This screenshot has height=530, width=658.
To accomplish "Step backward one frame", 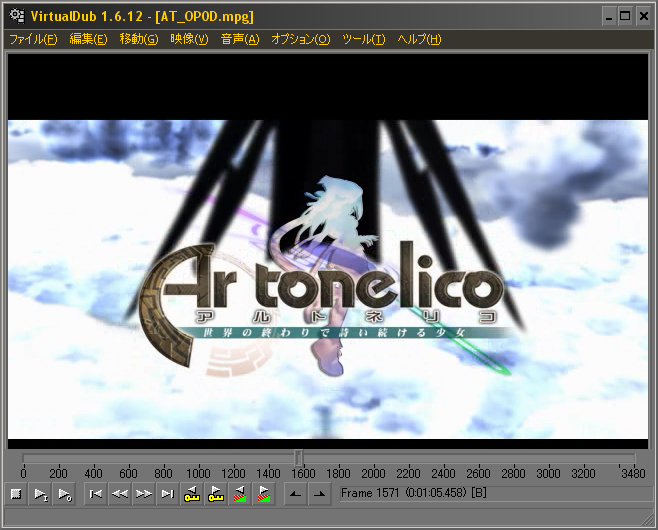I will 120,494.
